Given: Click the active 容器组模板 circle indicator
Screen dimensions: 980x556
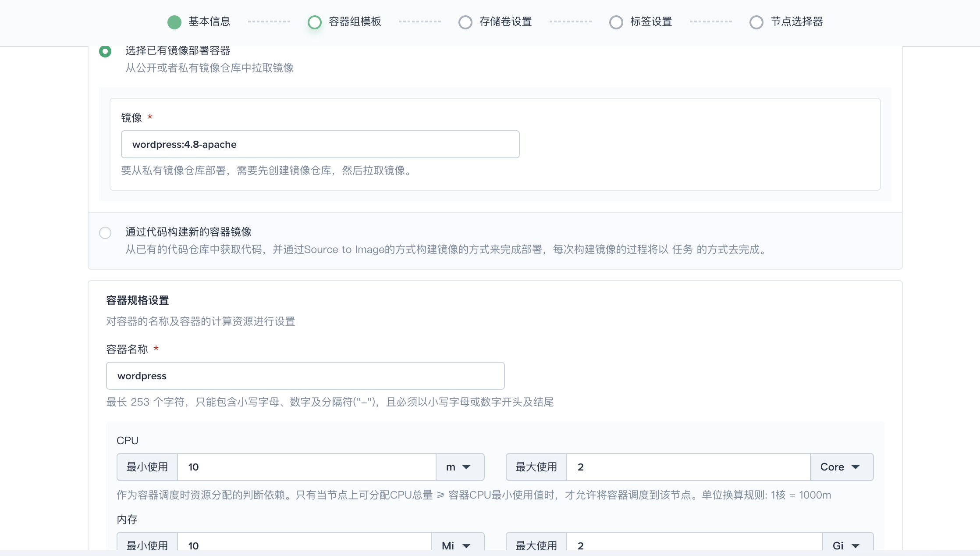Looking at the screenshot, I should (314, 21).
